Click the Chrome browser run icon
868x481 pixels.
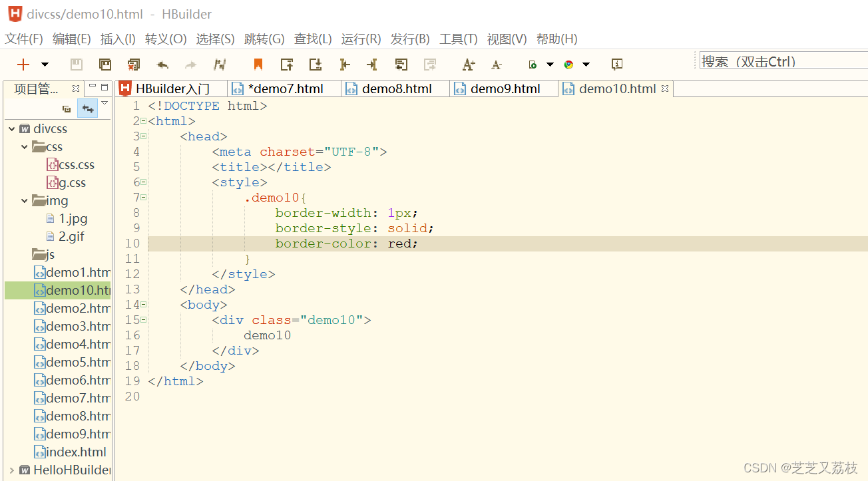tap(568, 65)
